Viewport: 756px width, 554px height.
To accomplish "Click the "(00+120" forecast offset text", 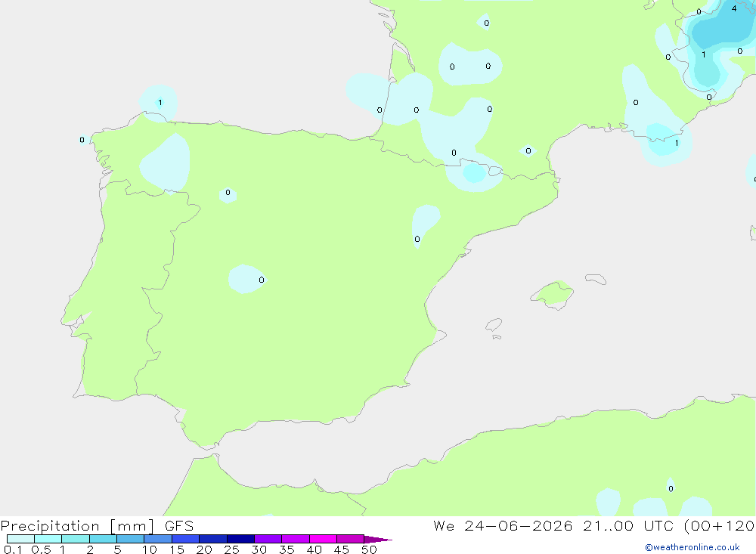I will point(719,526).
